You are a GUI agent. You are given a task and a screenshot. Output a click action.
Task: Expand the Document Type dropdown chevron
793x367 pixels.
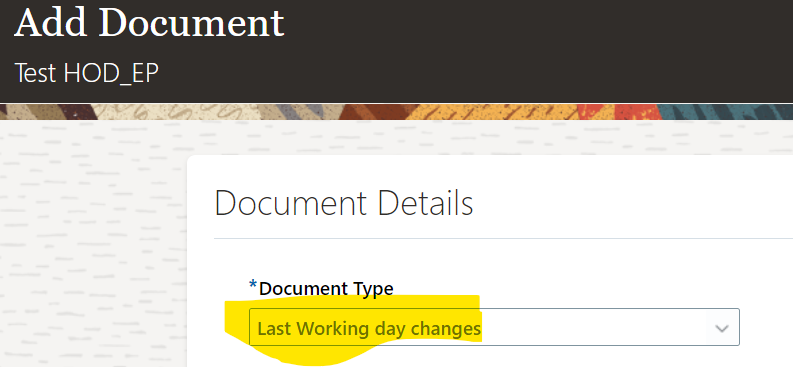pyautogui.click(x=722, y=329)
